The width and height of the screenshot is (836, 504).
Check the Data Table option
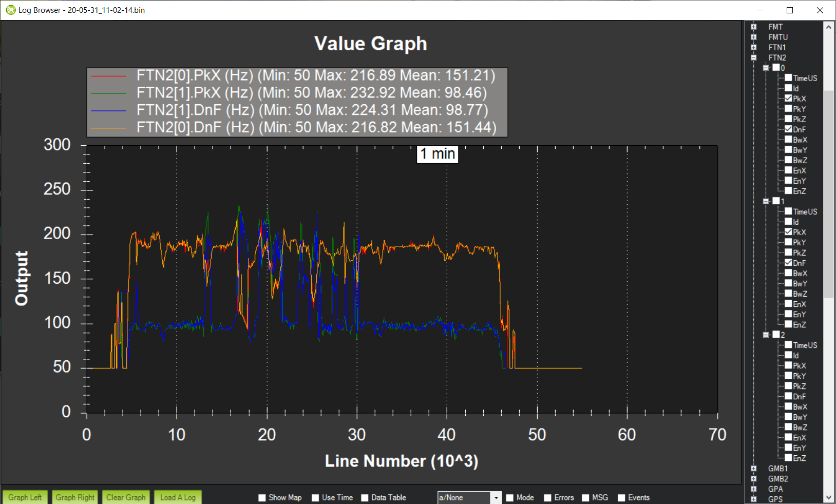coord(365,498)
